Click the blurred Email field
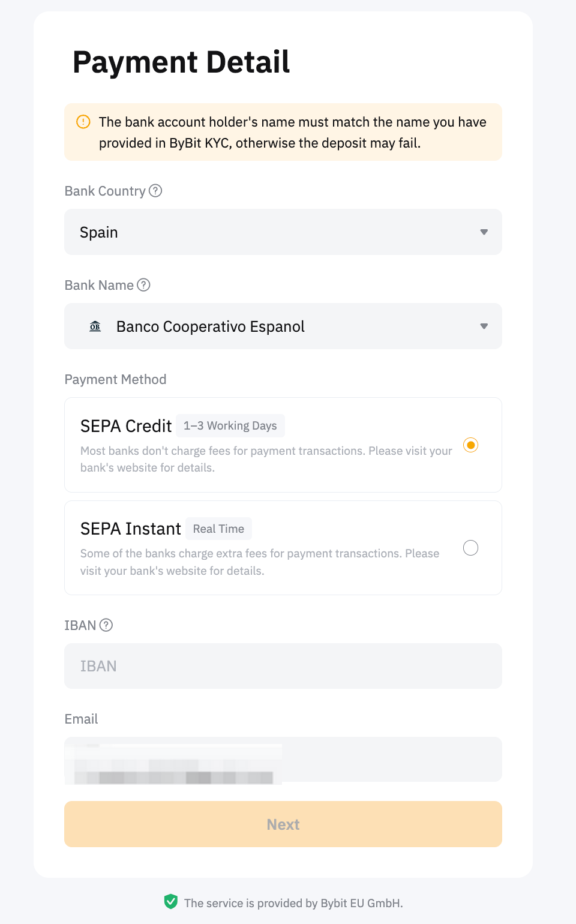 point(283,760)
